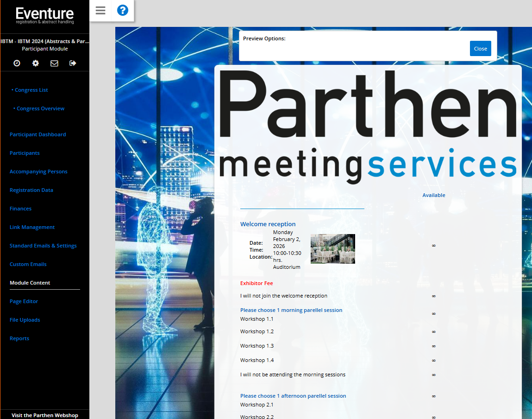Select the "Workshop 1.3" option
Image resolution: width=532 pixels, height=419 pixels.
tap(257, 346)
